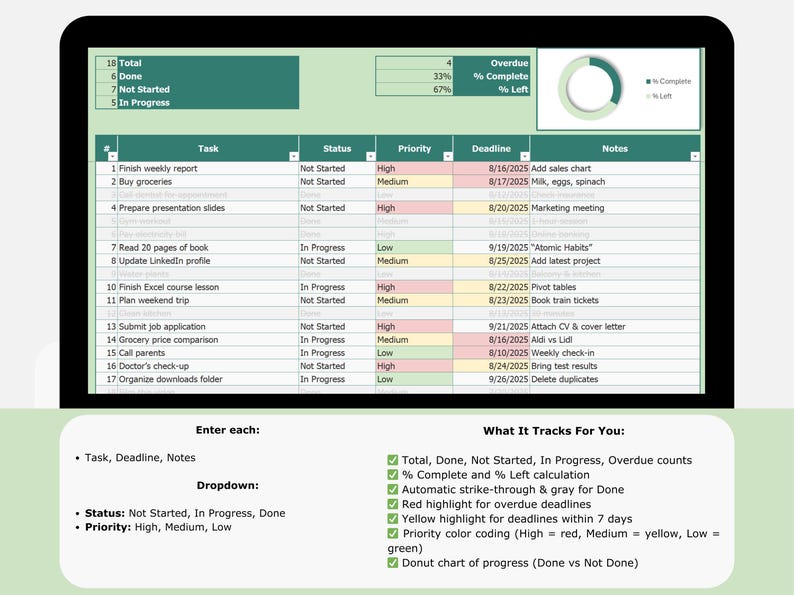The height and width of the screenshot is (595, 794).
Task: Click the 8/25/2025 deadline cell
Action: pyautogui.click(x=491, y=261)
